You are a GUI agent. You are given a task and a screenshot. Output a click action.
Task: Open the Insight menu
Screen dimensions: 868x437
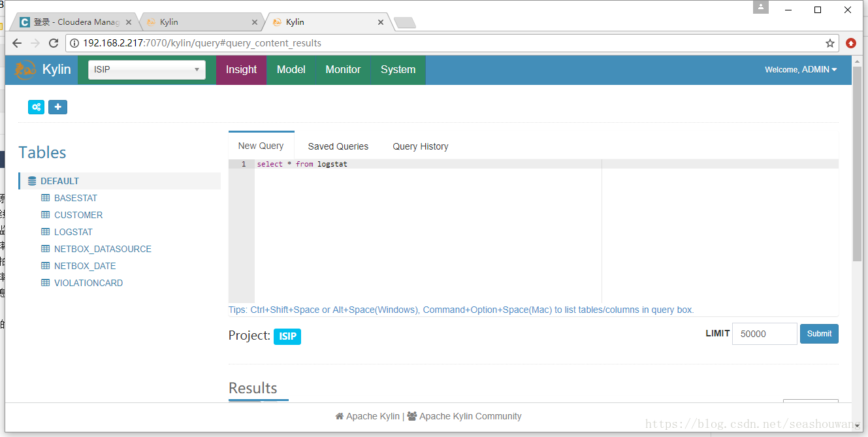coord(241,70)
